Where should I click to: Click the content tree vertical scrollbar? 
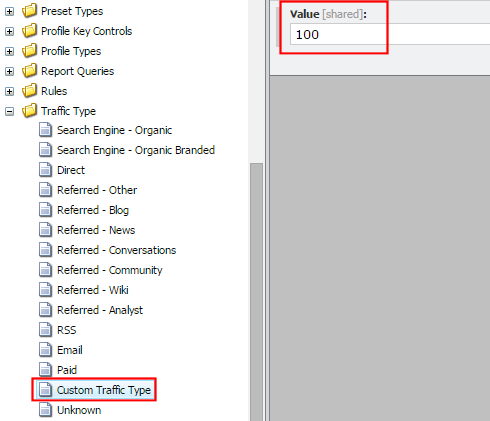(x=256, y=292)
